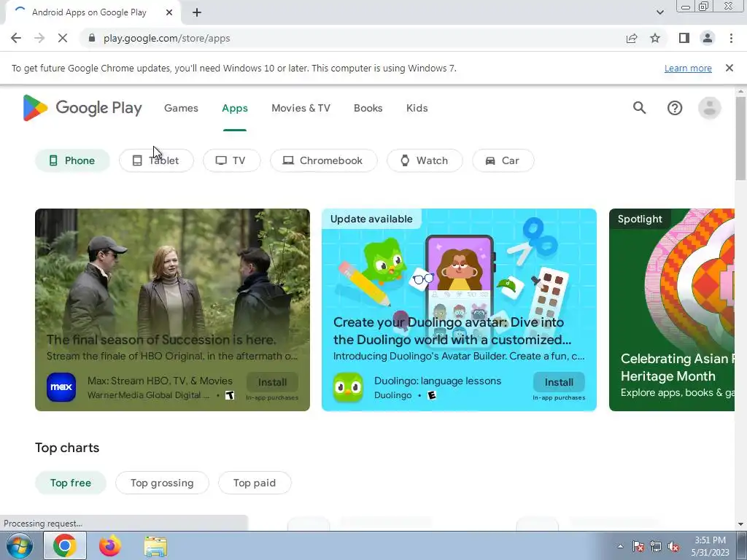Install the Max streaming app
Image resolution: width=747 pixels, height=560 pixels.
tap(273, 382)
